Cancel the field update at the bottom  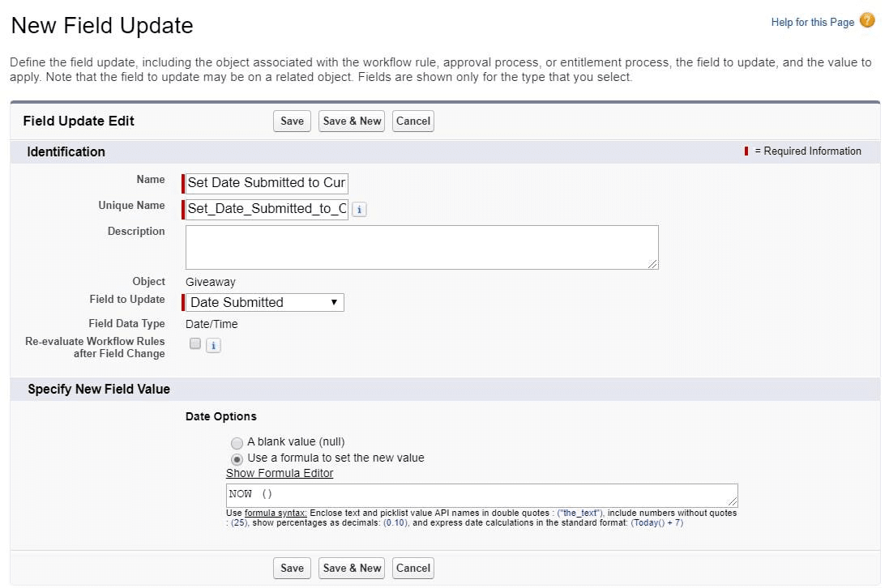412,568
